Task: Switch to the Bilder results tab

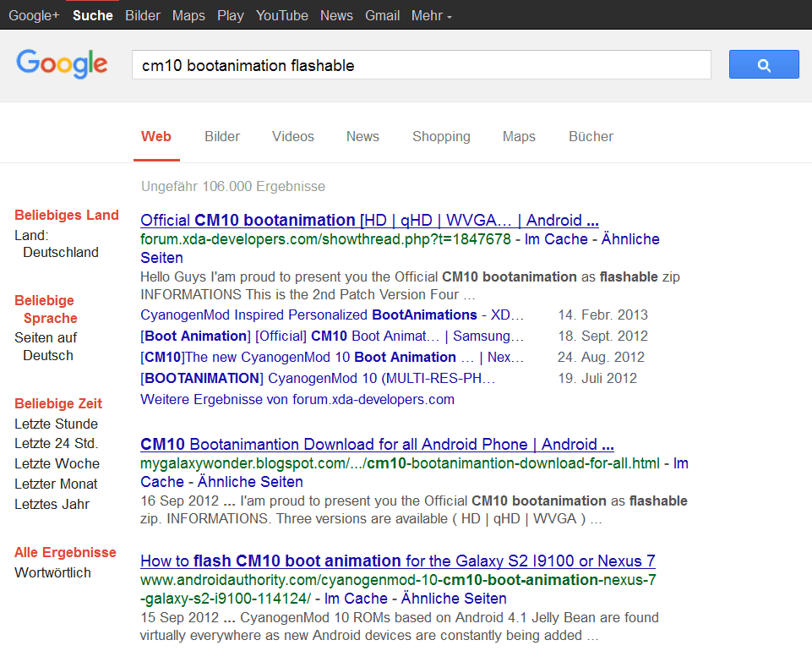Action: (x=222, y=137)
